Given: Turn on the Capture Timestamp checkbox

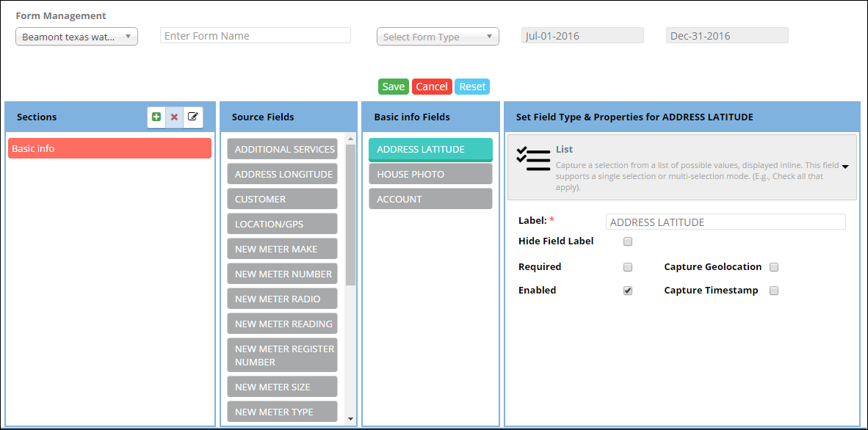Looking at the screenshot, I should [x=774, y=291].
